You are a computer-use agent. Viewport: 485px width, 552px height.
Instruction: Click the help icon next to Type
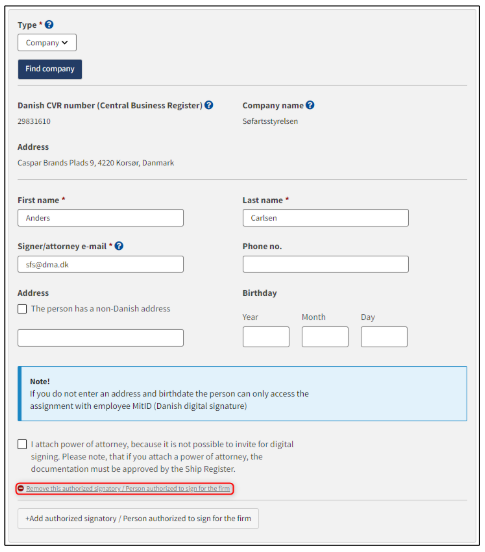pyautogui.click(x=49, y=25)
